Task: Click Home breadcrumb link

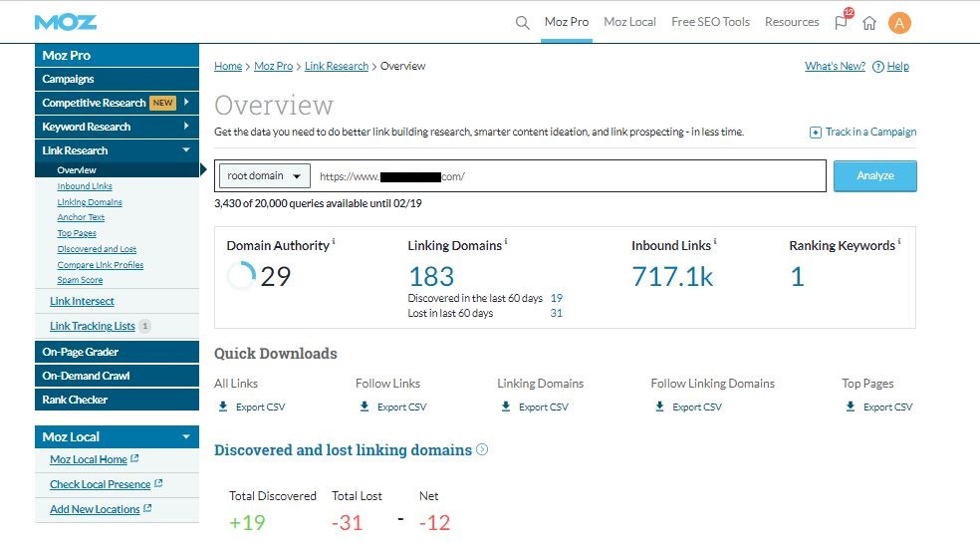Action: point(227,66)
